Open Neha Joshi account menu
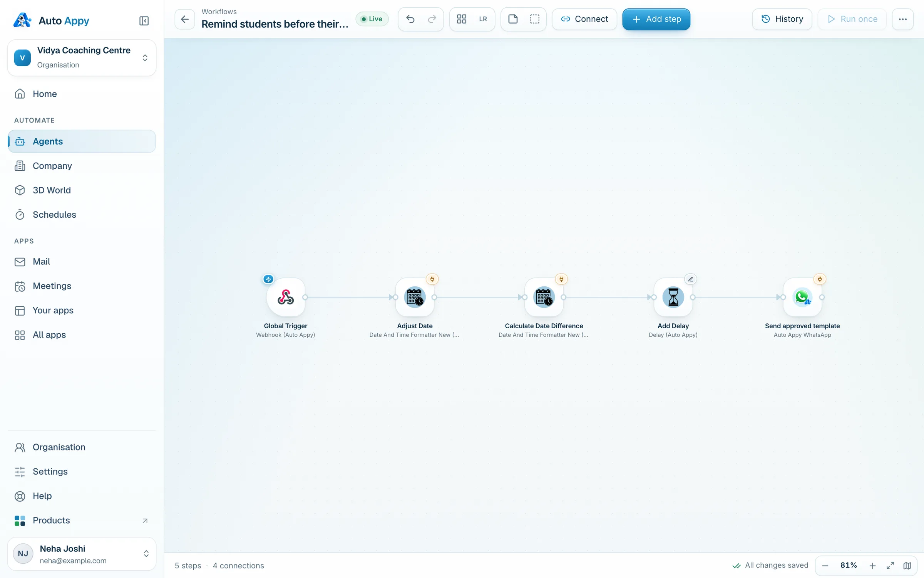This screenshot has width=924, height=578. tap(82, 554)
